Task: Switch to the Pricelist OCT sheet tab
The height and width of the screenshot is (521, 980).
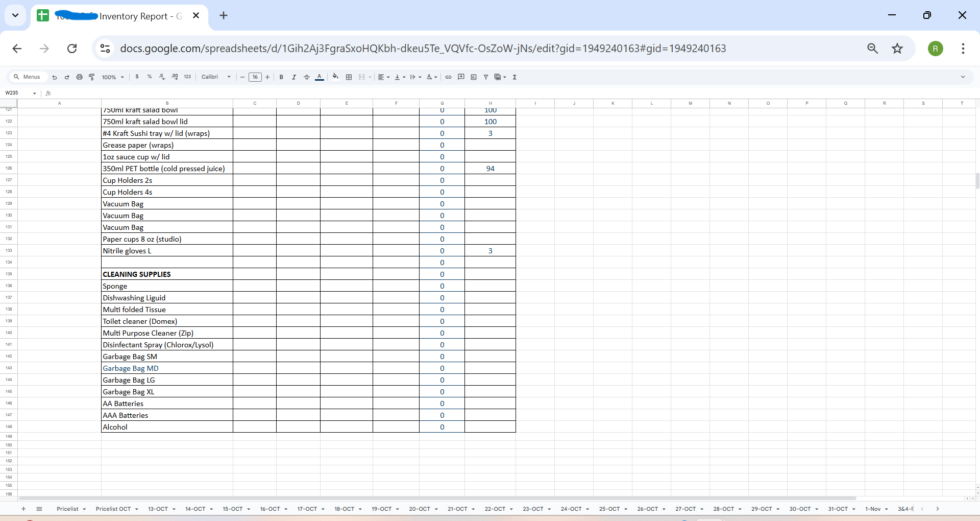Action: (x=113, y=509)
